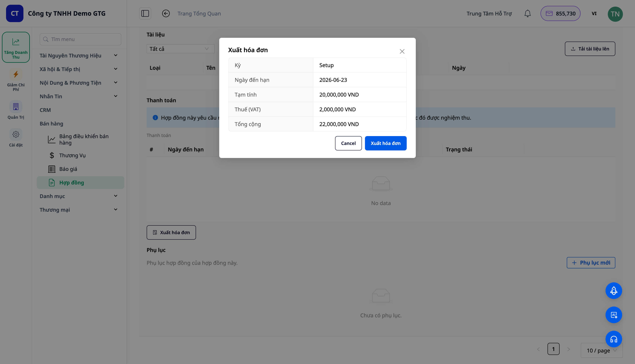This screenshot has width=635, height=364.
Task: Click the chart icon beside Bảng điều khiển
Action: tap(52, 139)
